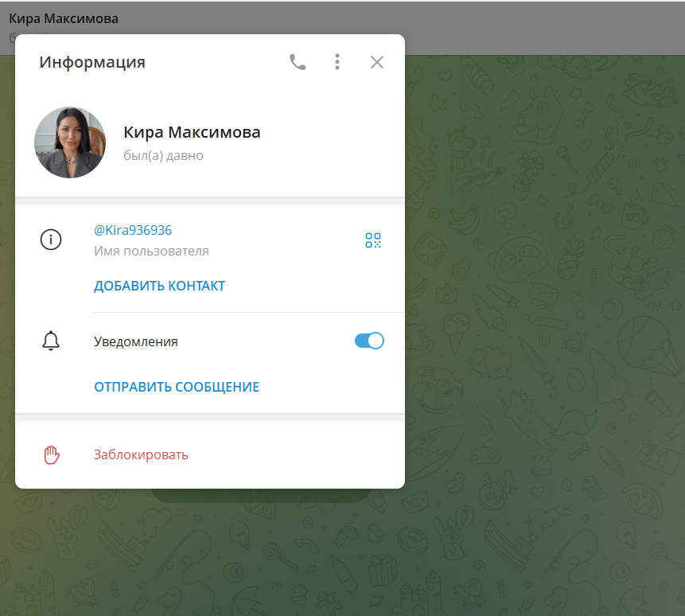Dismiss the info dialog with the X
Viewport: 685px width, 616px height.
pyautogui.click(x=376, y=61)
